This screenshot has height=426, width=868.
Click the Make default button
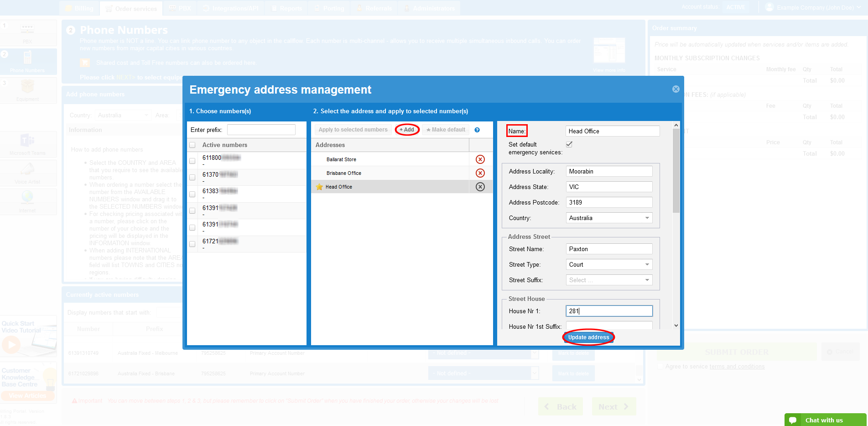point(446,130)
